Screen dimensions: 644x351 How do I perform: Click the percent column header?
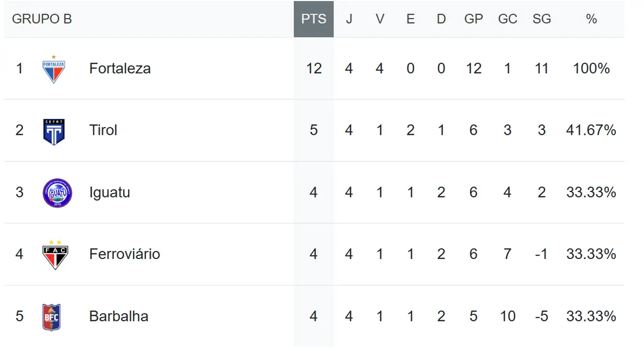(591, 19)
